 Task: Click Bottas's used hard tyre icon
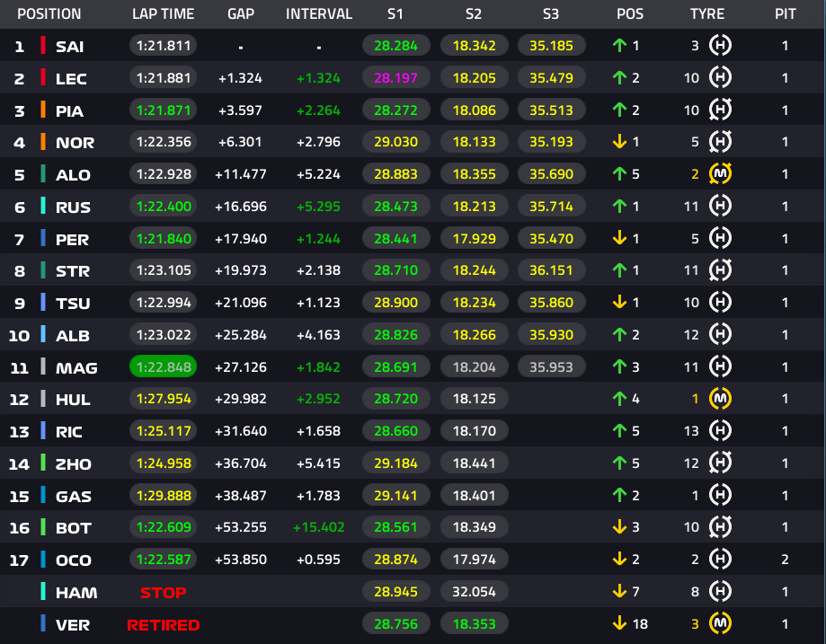[720, 527]
